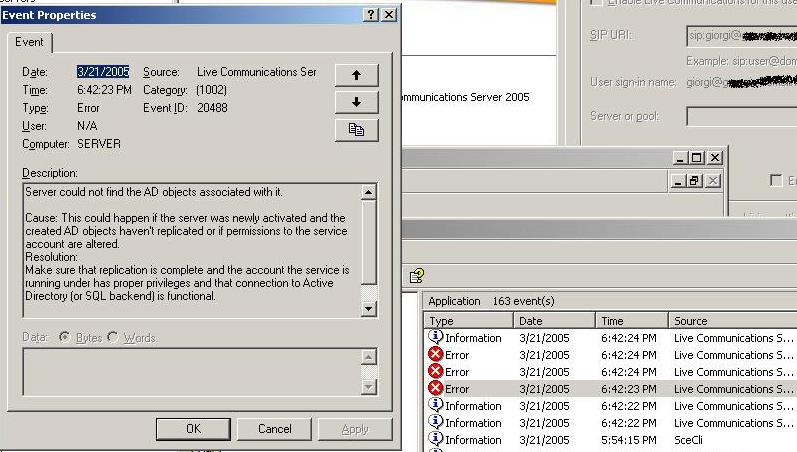Sort event list by Date column header
Image resolution: width=797 pixels, height=452 pixels.
[x=554, y=321]
